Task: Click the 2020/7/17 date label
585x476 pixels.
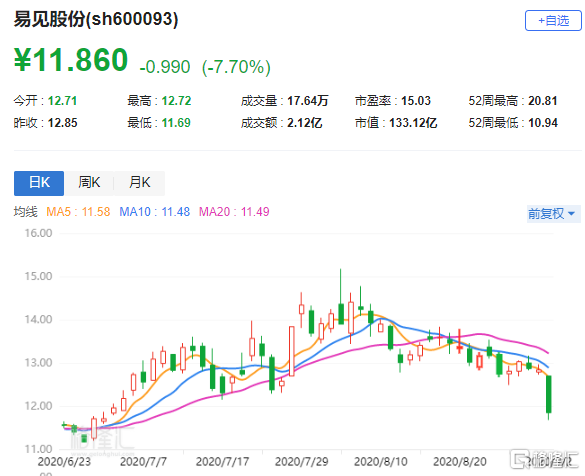Action: pos(222,462)
